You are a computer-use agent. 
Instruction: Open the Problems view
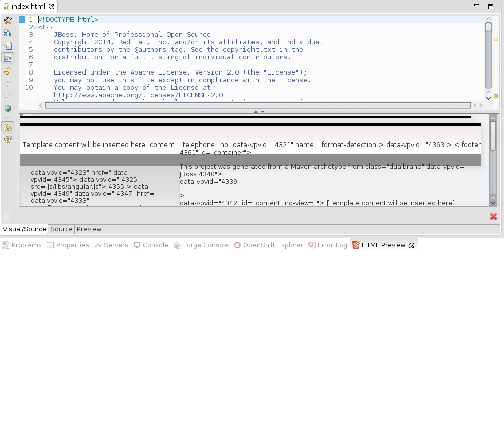(x=22, y=245)
